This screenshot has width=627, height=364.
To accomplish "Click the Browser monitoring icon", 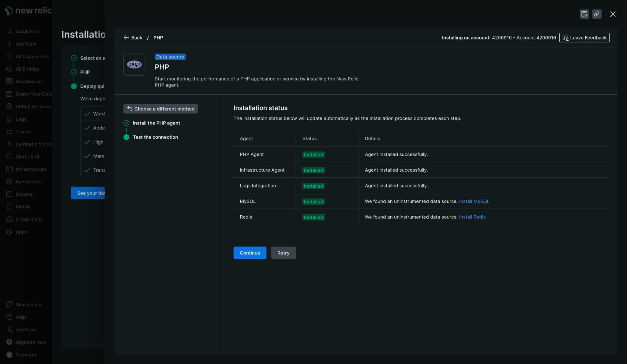I will point(9,194).
